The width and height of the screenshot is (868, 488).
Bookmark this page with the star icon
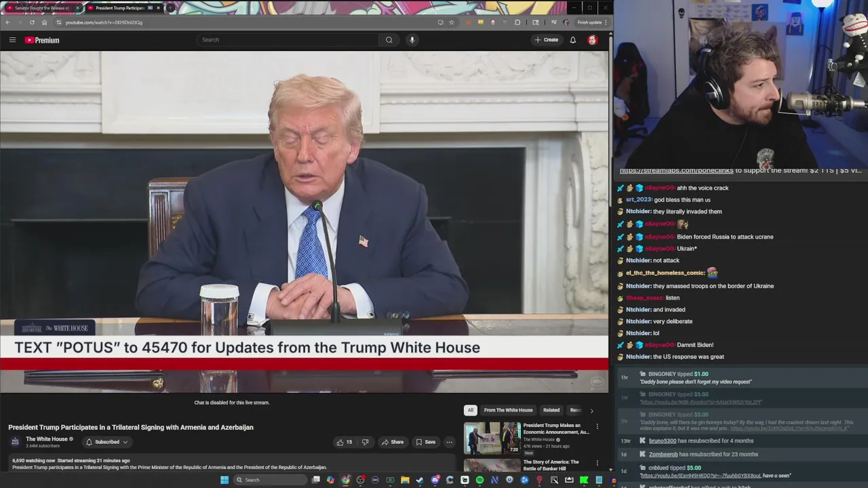pyautogui.click(x=452, y=22)
